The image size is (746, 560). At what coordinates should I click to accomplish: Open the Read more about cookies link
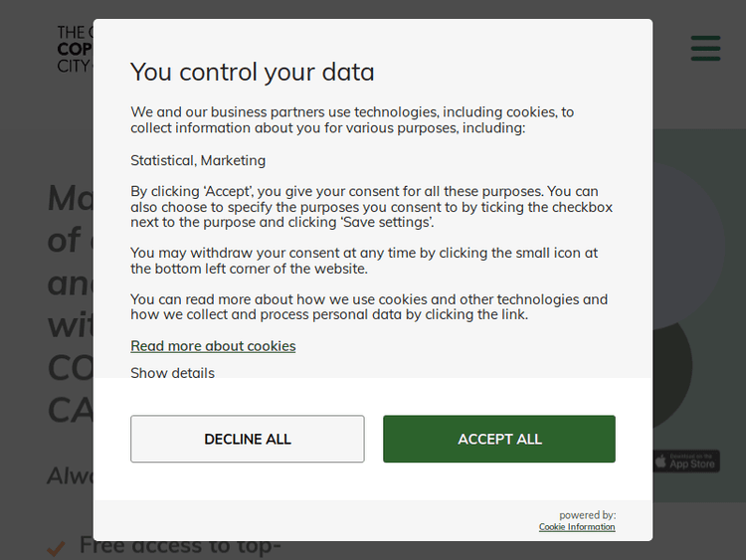213,346
